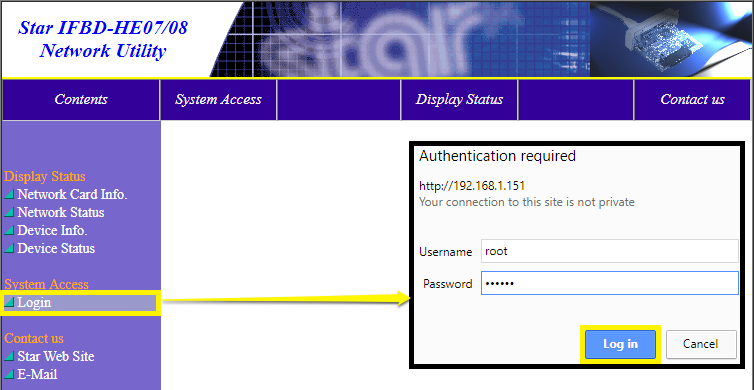This screenshot has height=390, width=754.
Task: Open the E-Mail link in sidebar
Action: pos(37,375)
